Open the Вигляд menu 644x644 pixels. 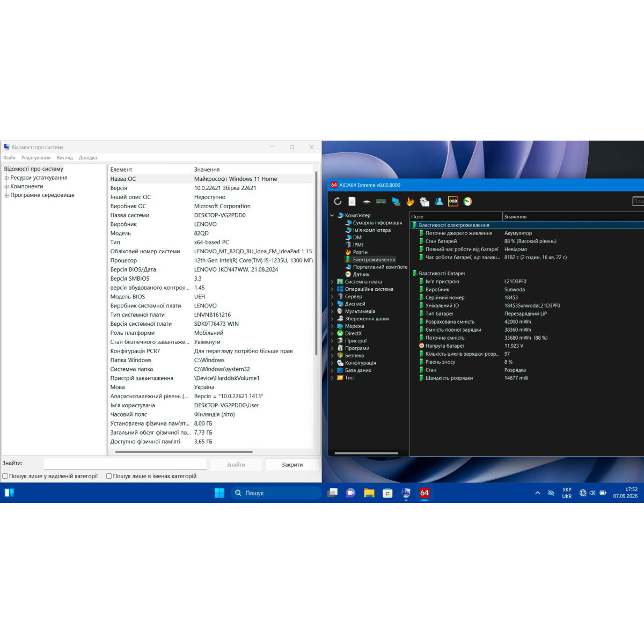64,158
